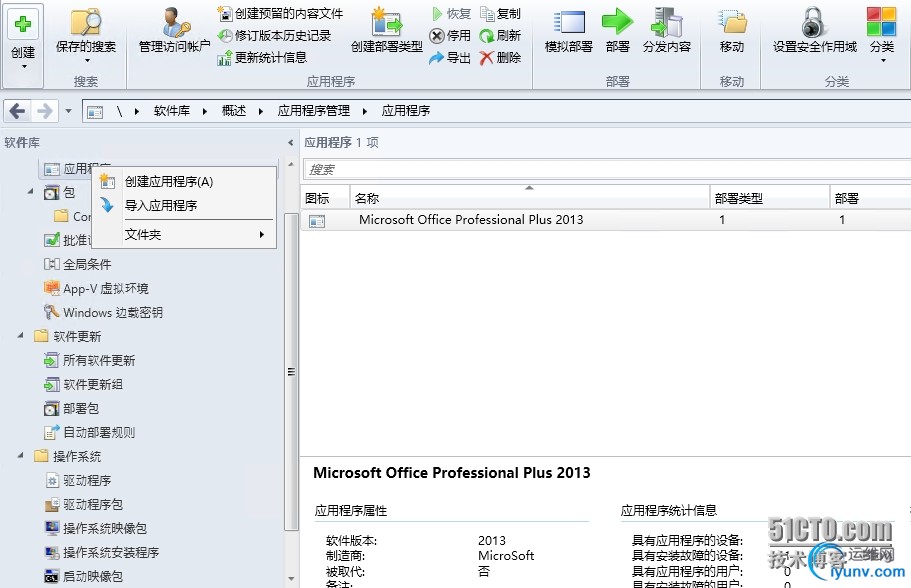Image resolution: width=911 pixels, height=588 pixels.
Task: Click the 移动 move folder icon
Action: pos(731,22)
